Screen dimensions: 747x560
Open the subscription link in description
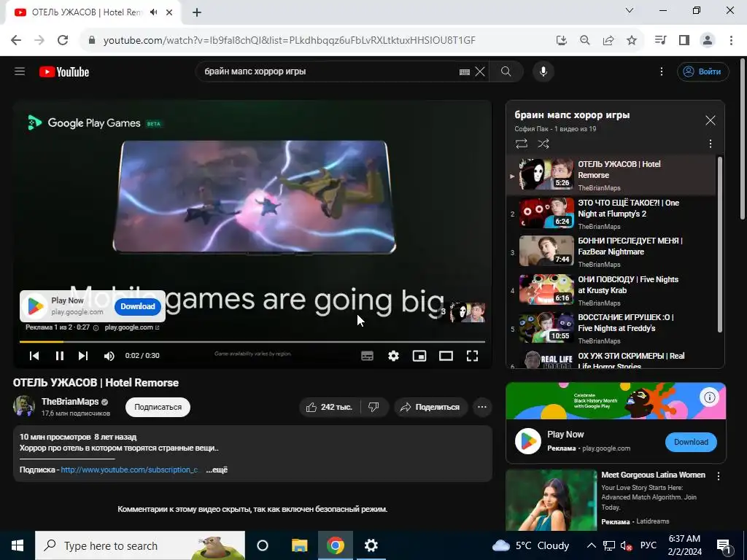130,470
